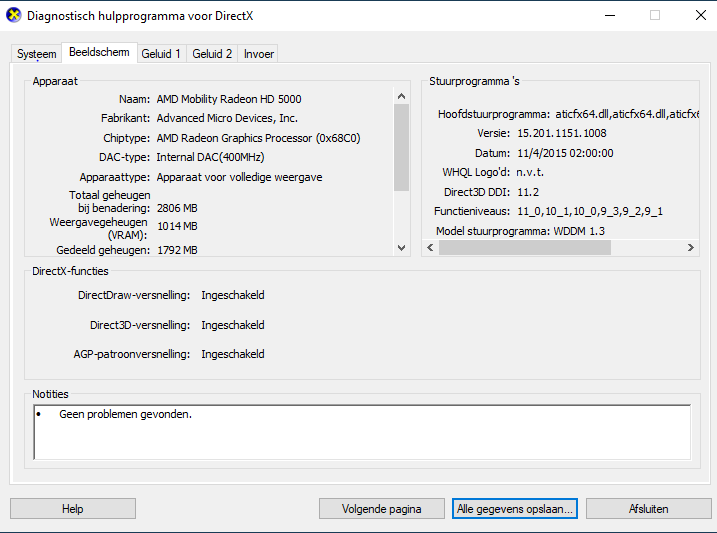The height and width of the screenshot is (533, 717).
Task: Click the Afsluiten button
Action: click(648, 509)
